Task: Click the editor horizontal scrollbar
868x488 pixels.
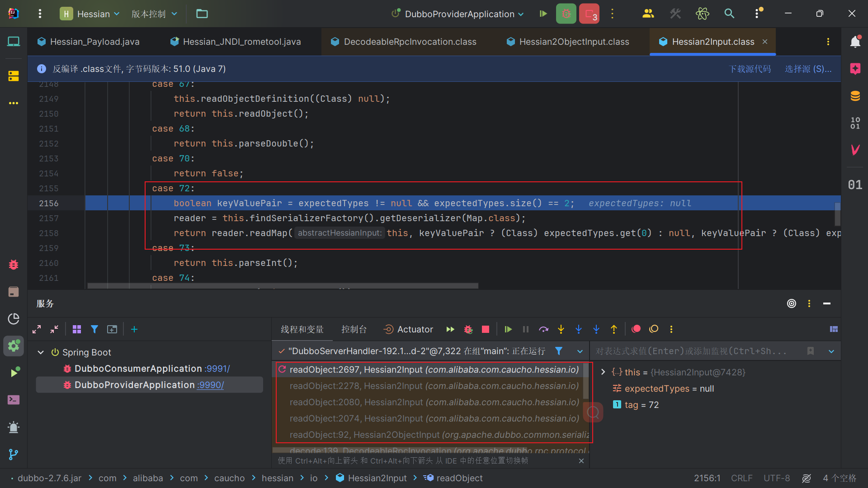Action: (x=283, y=286)
